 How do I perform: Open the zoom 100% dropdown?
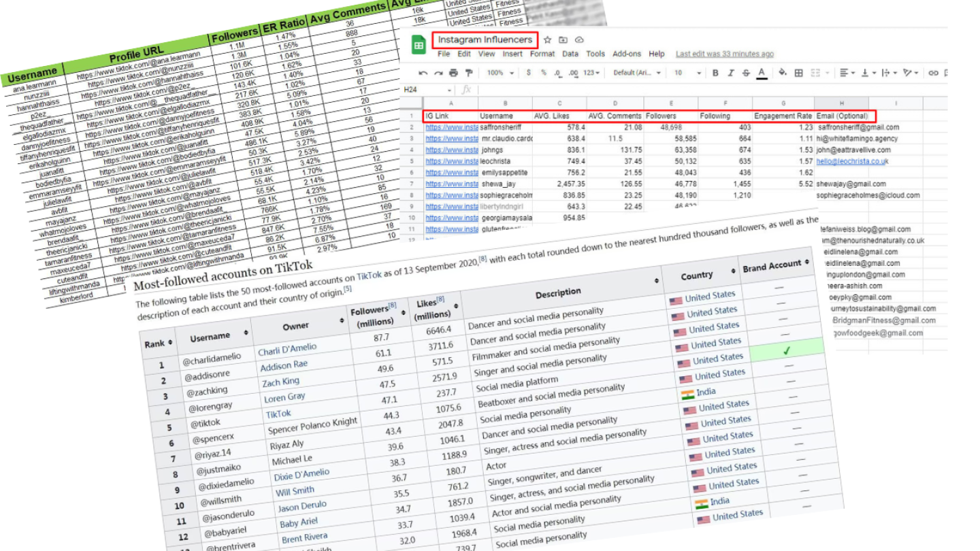(x=500, y=73)
